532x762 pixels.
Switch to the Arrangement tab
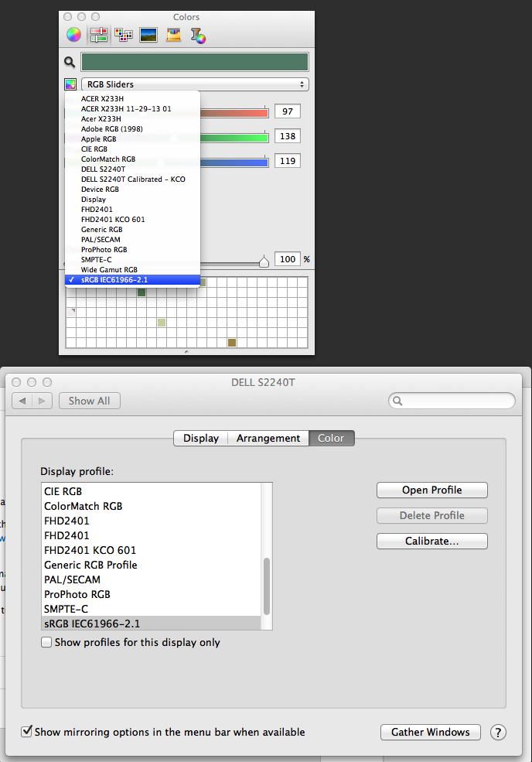268,439
